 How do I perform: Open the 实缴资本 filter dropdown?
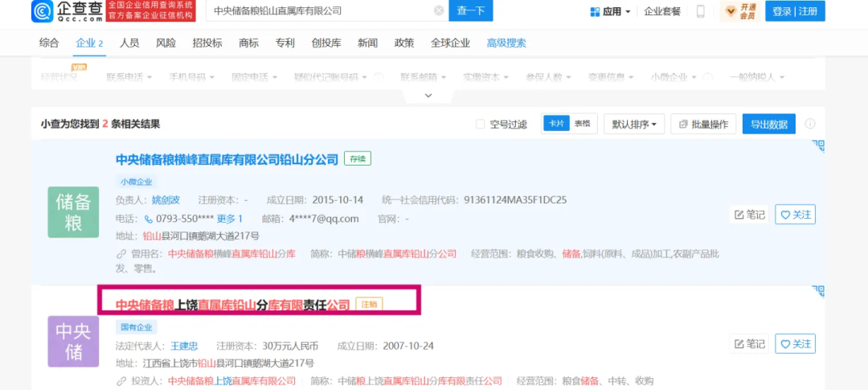(485, 77)
